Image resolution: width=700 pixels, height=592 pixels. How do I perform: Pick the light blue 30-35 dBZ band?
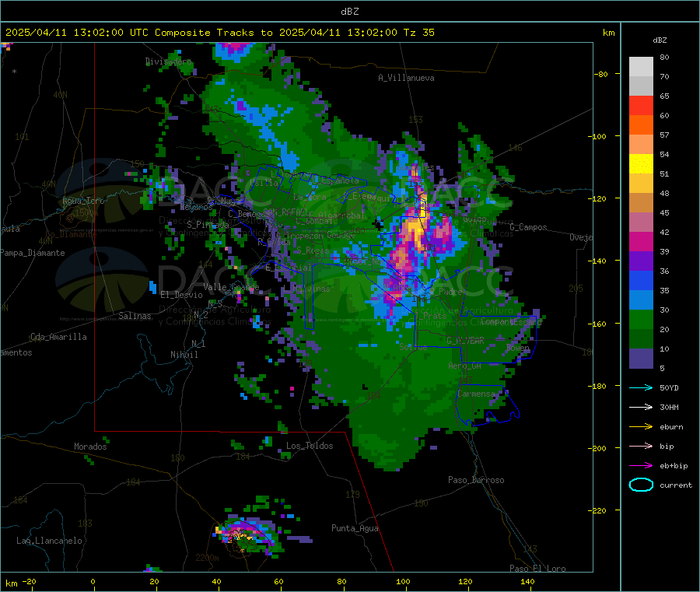tap(641, 300)
